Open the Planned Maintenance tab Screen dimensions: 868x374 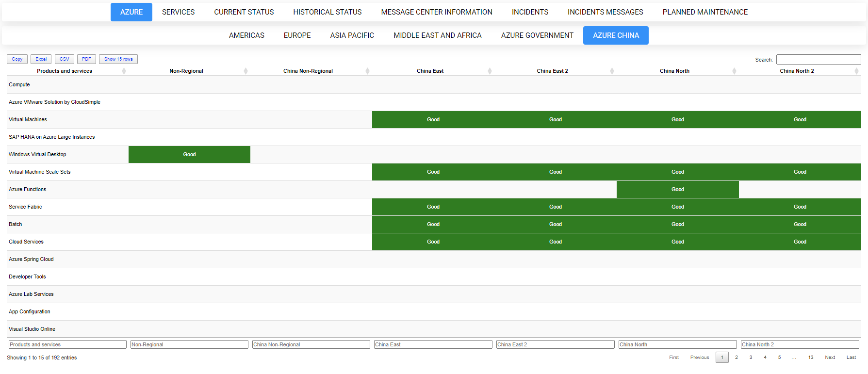tap(704, 12)
